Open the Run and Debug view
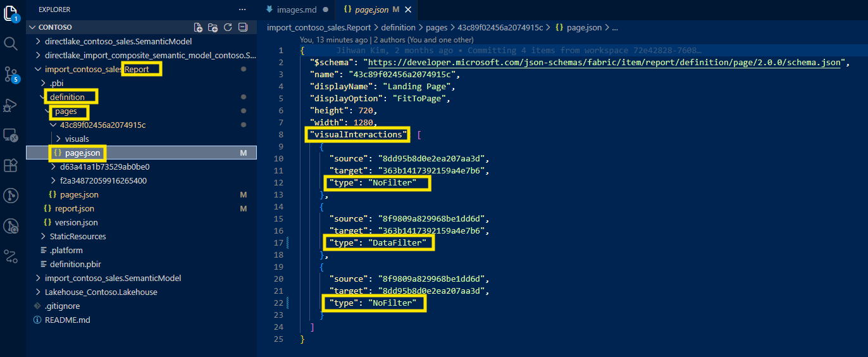The height and width of the screenshot is (357, 868). (x=11, y=105)
